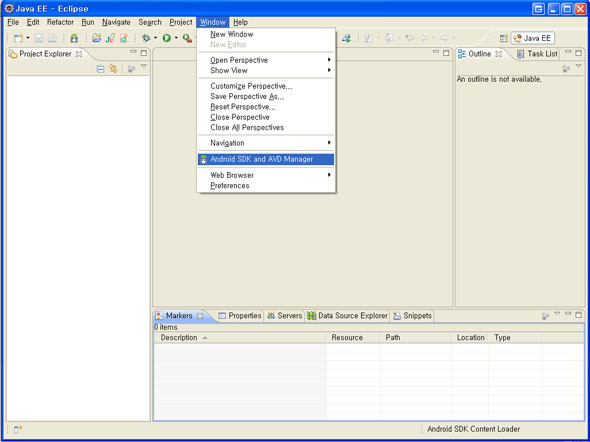Click the New wizard toolbar icon
This screenshot has width=590, height=442.
pyautogui.click(x=18, y=38)
